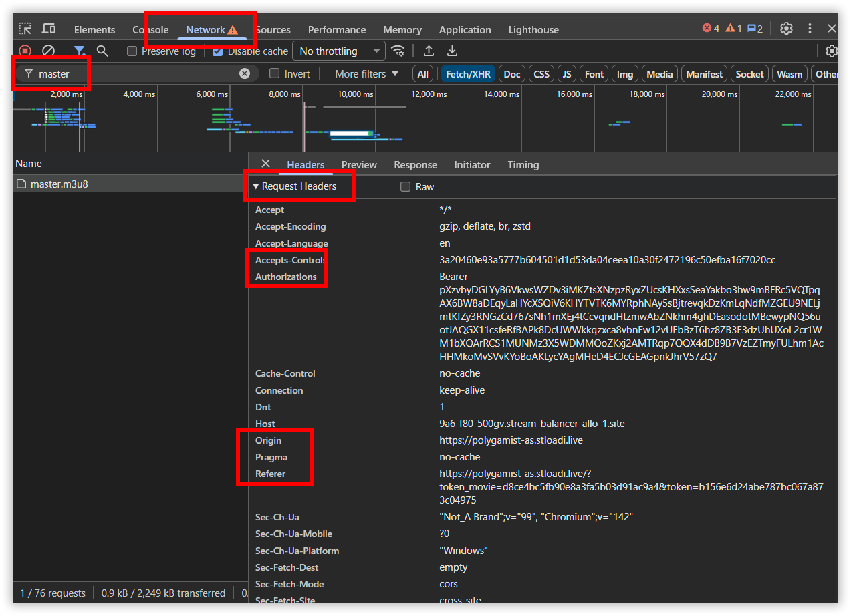Screen dimensions: 851x616
Task: Stop recording network log
Action: point(25,51)
